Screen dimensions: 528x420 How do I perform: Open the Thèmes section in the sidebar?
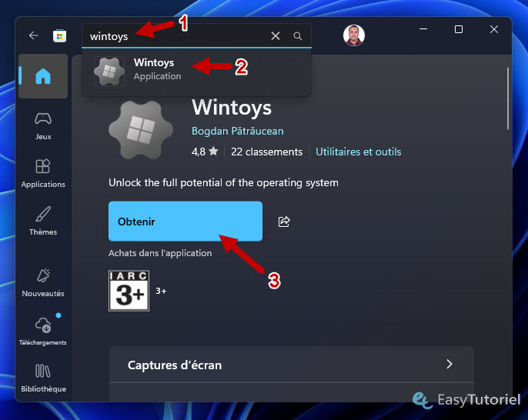[x=43, y=221]
